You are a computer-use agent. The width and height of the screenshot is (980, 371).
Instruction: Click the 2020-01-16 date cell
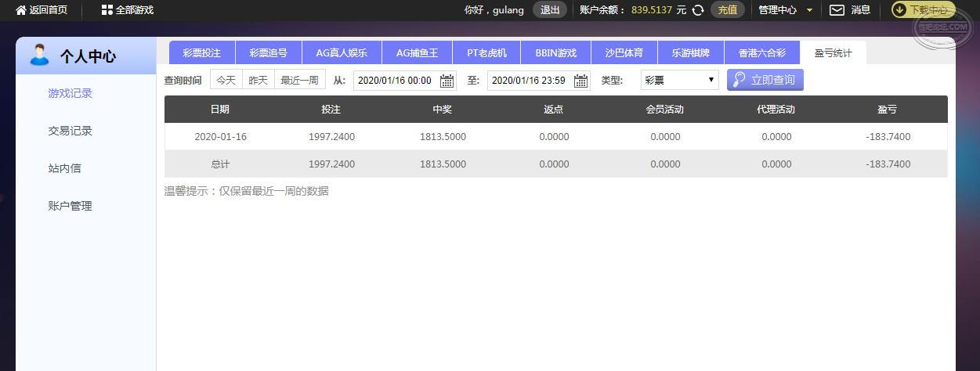pyautogui.click(x=220, y=137)
